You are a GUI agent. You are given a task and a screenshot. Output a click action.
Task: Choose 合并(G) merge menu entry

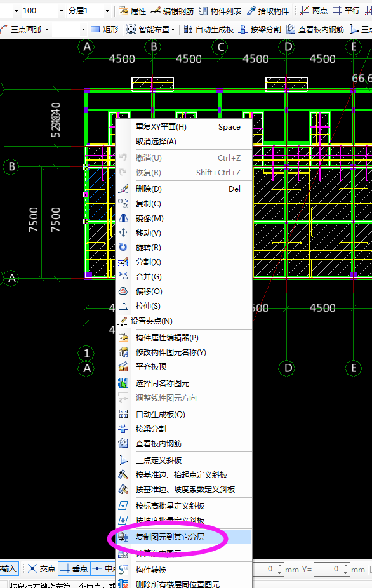coord(183,277)
